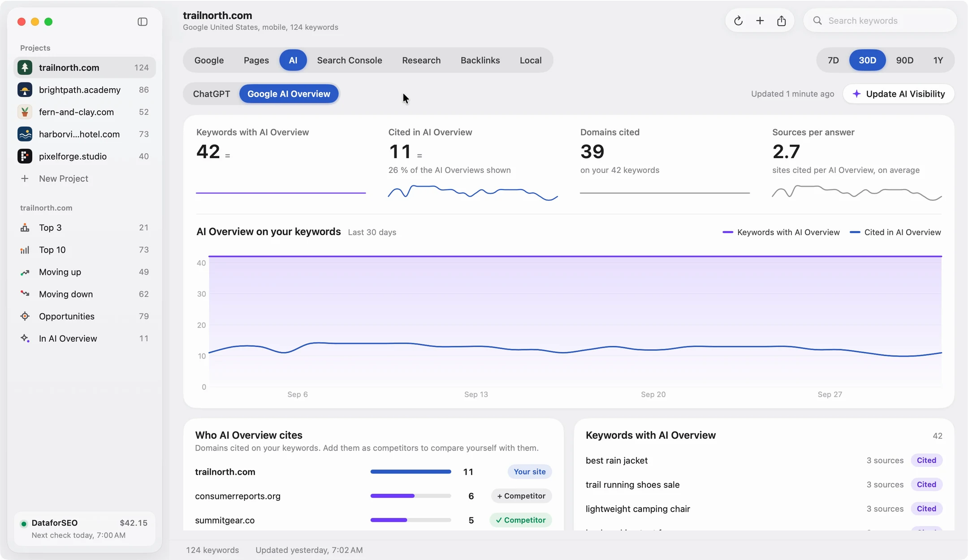968x560 pixels.
Task: Toggle Cited in AI Overview legend item
Action: (x=895, y=232)
